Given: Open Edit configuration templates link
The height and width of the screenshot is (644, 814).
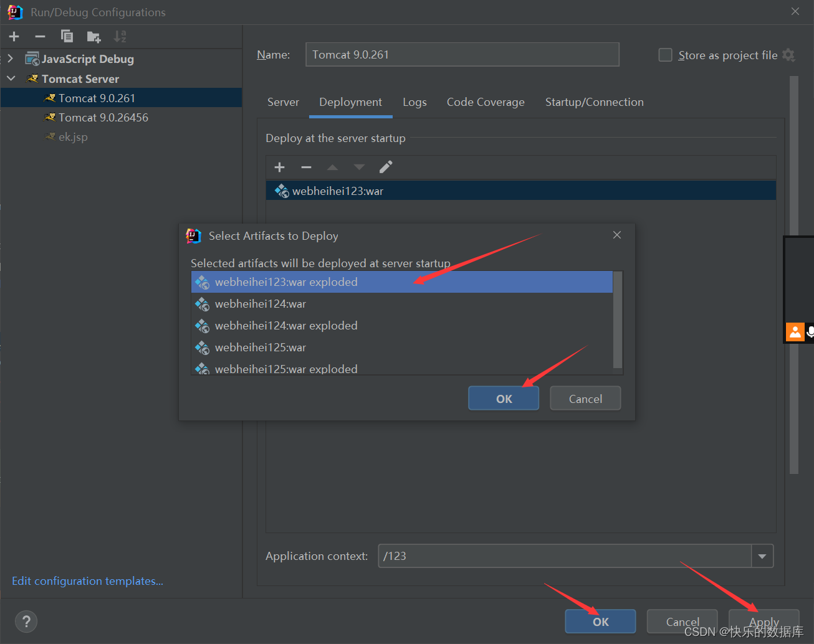Looking at the screenshot, I should point(87,581).
